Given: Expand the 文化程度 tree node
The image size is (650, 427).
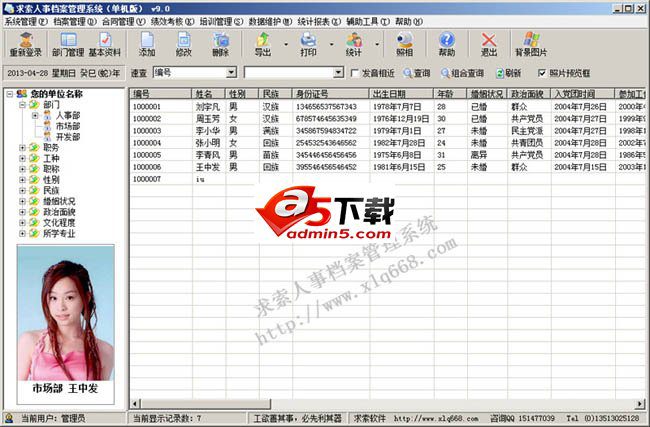Looking at the screenshot, I should pyautogui.click(x=23, y=223).
